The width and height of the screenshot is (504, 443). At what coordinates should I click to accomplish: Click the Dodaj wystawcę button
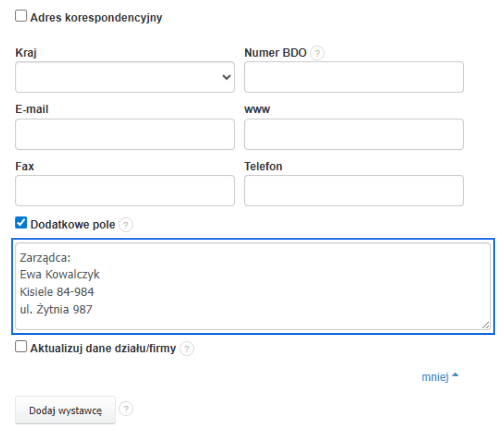[x=65, y=409]
